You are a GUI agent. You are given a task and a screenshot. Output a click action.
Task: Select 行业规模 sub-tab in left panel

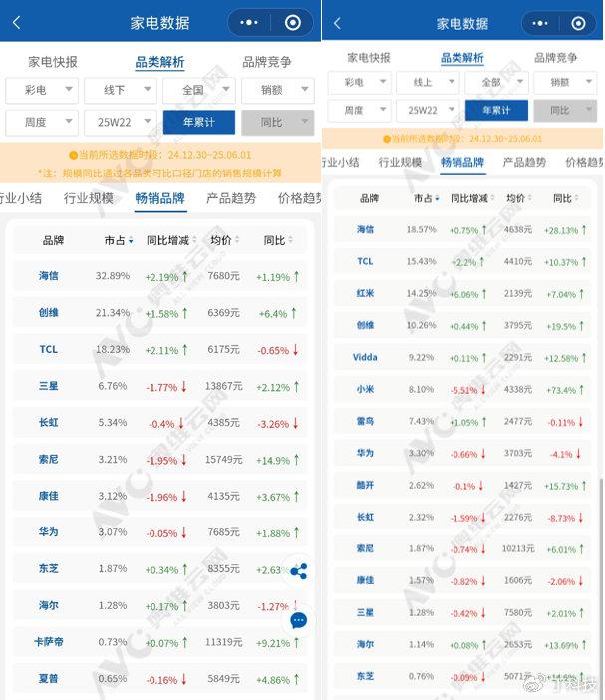coord(89,198)
